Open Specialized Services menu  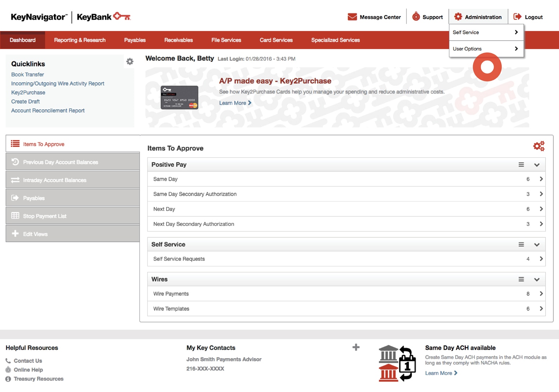(335, 40)
